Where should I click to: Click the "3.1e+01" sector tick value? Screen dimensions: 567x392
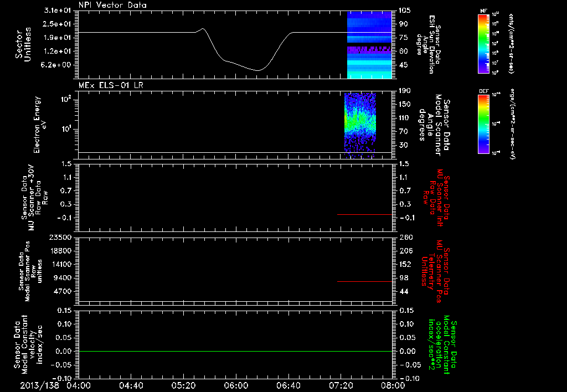click(x=58, y=11)
